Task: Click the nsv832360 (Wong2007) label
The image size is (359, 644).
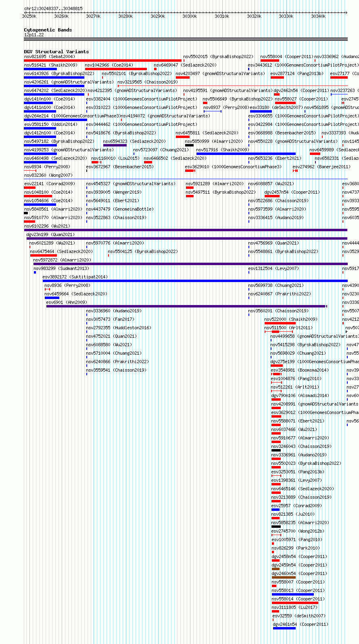Action: pos(48,175)
